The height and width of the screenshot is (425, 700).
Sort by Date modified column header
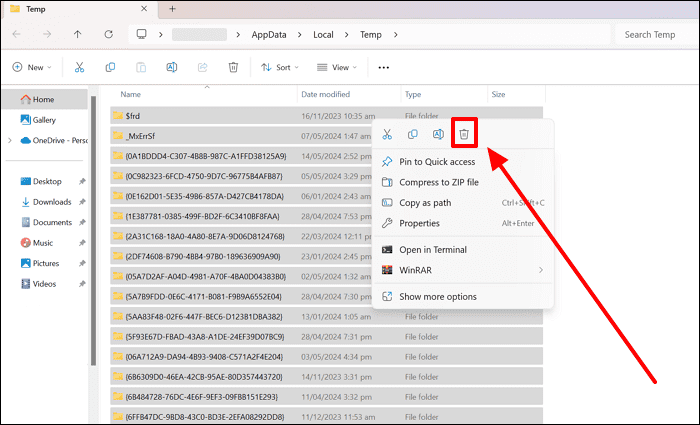tap(325, 94)
